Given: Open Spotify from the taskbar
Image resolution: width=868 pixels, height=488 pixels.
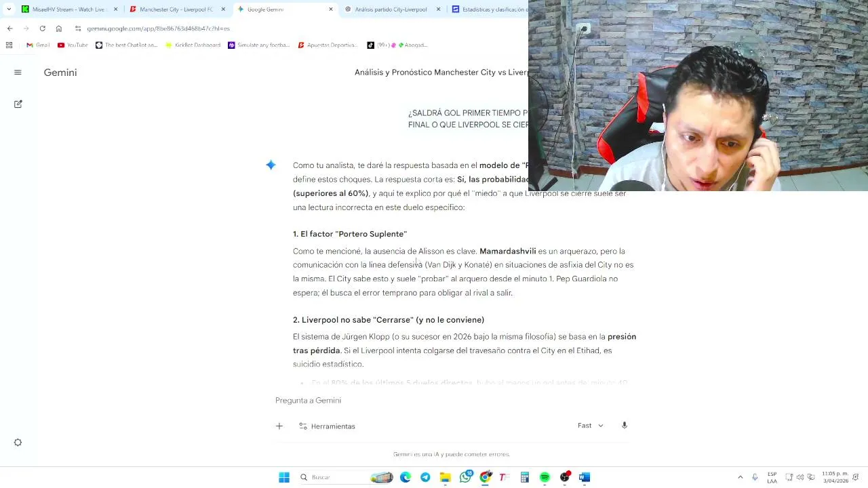Looking at the screenshot, I should click(x=545, y=478).
